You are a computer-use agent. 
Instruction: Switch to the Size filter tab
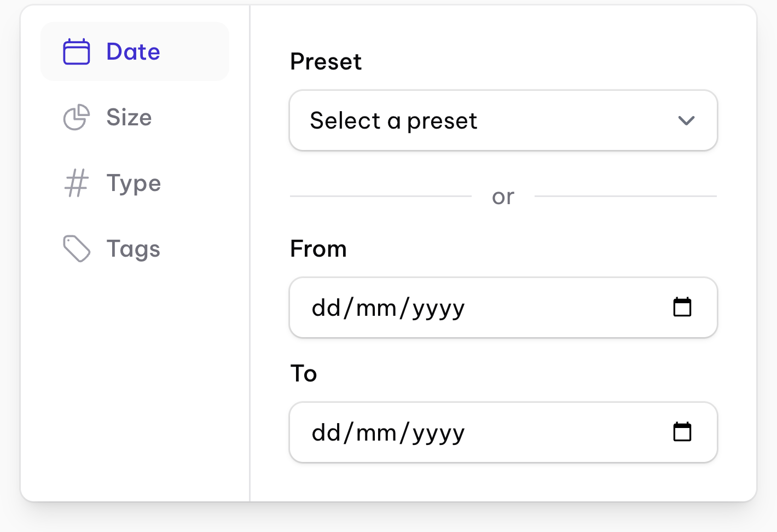[129, 117]
